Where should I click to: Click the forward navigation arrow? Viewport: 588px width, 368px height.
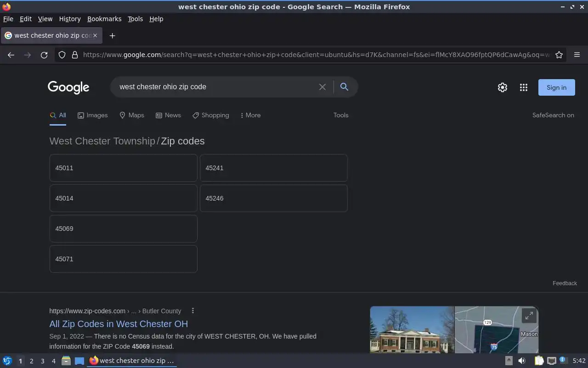coord(28,55)
